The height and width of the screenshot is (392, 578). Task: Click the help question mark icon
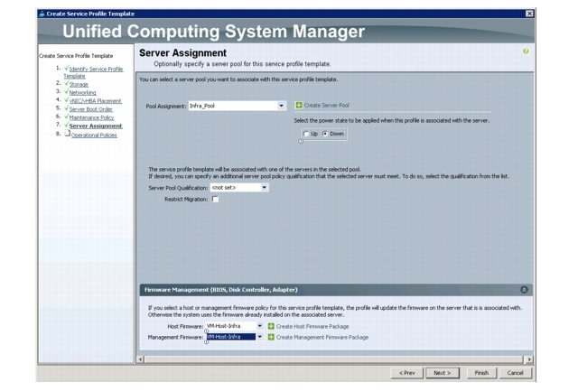point(526,51)
